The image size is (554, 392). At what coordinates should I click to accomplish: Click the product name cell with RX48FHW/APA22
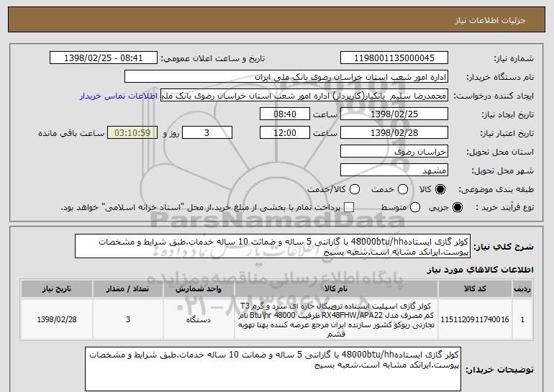(336, 319)
